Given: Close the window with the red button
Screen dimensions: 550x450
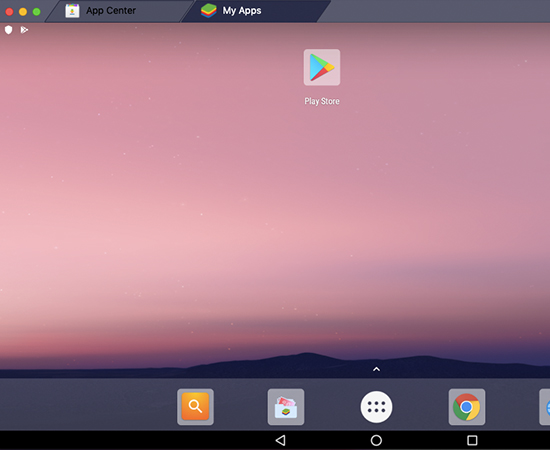Looking at the screenshot, I should click(9, 12).
